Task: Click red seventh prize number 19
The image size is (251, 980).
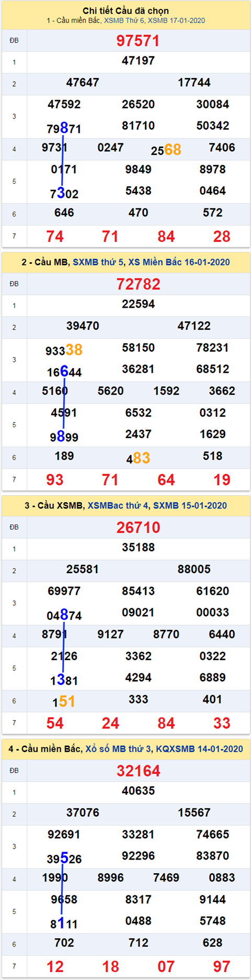Action: 222,480
